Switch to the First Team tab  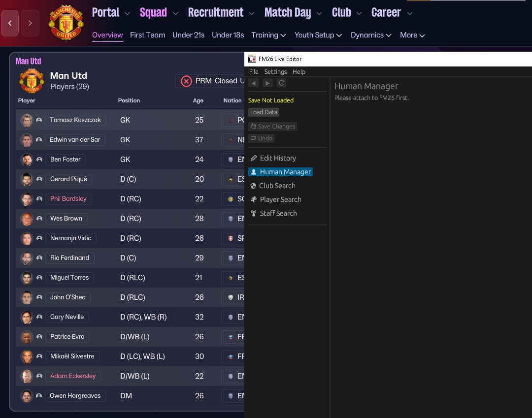point(147,35)
